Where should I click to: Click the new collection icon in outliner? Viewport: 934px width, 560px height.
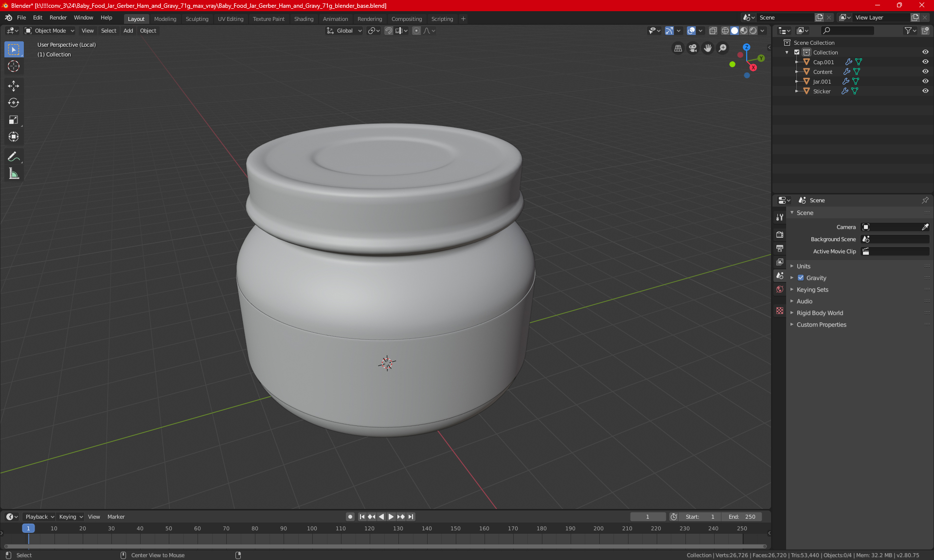[925, 31]
